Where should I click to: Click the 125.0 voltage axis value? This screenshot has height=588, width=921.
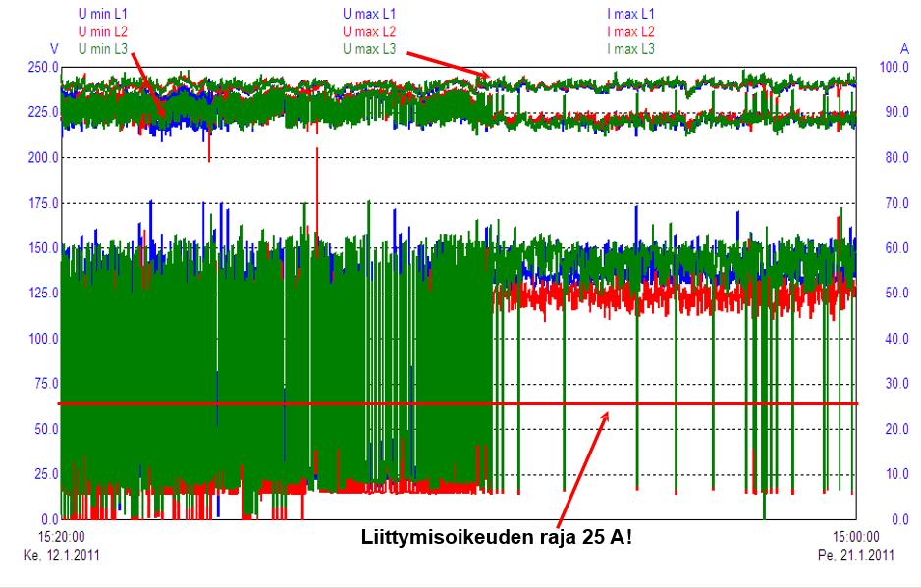pyautogui.click(x=43, y=293)
